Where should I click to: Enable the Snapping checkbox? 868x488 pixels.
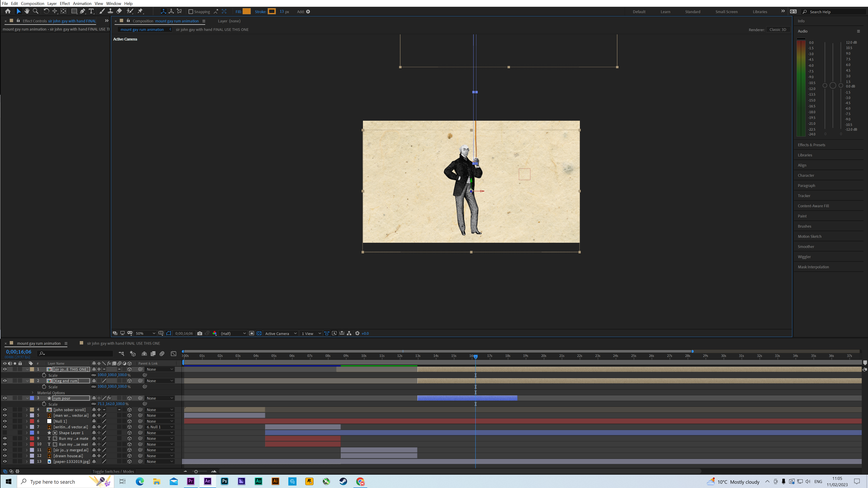tap(191, 12)
